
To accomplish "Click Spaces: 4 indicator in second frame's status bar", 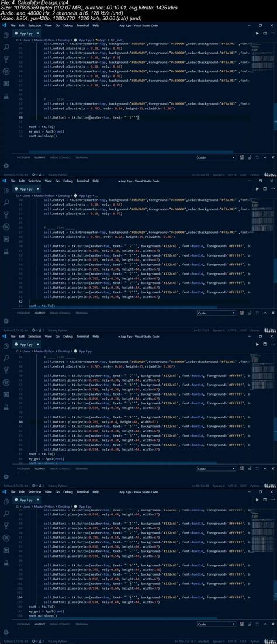I will pos(218,330).
